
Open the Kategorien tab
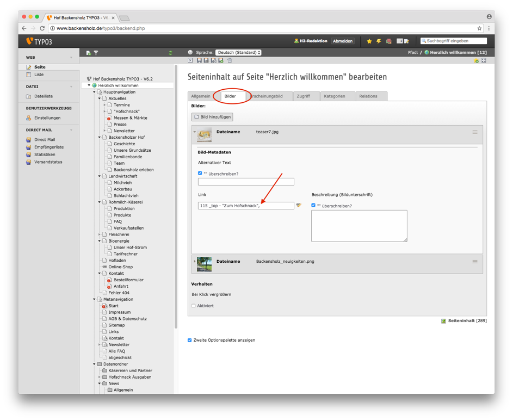[335, 96]
